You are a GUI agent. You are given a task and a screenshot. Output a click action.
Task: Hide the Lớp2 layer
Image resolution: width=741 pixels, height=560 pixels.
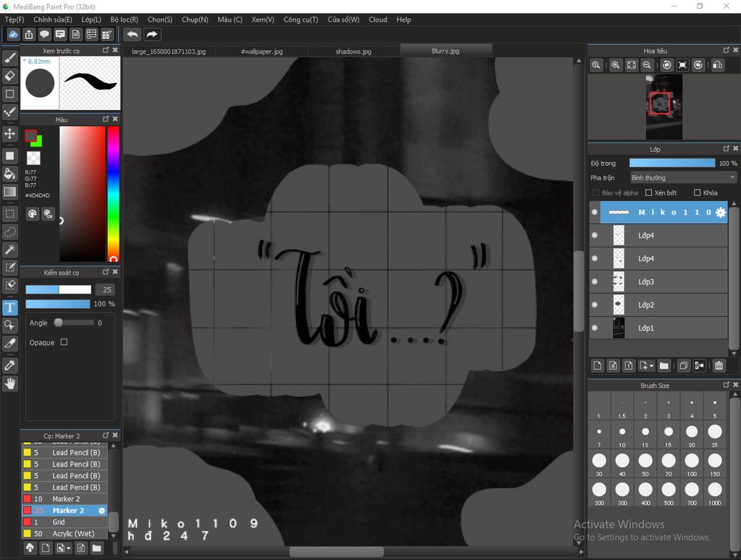coord(595,305)
